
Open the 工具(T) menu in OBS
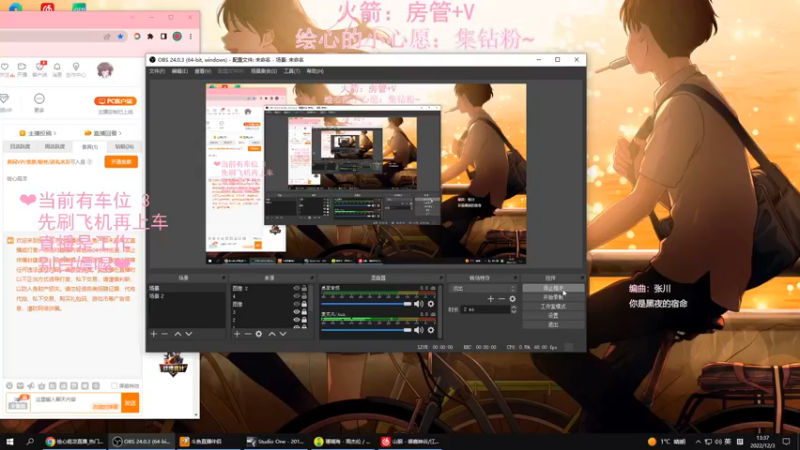pos(292,71)
